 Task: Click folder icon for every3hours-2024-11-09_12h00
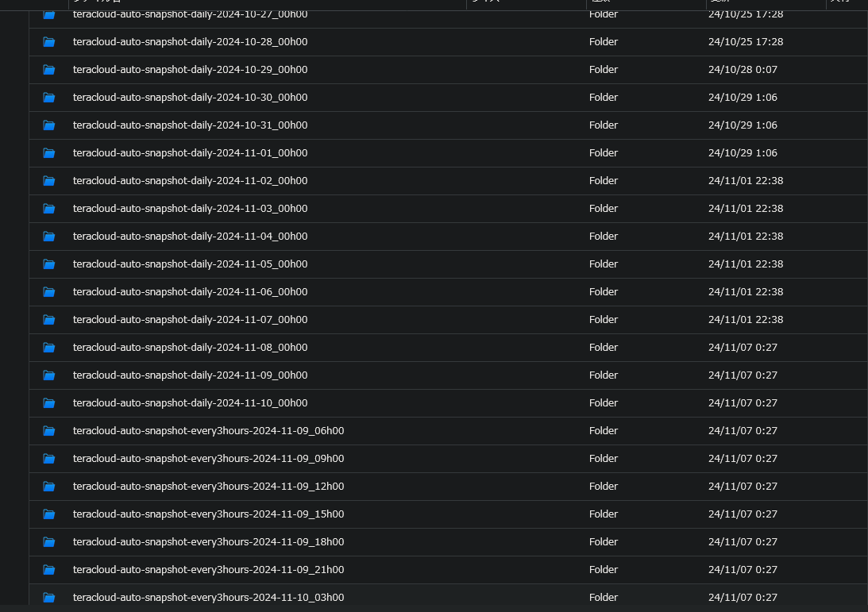pos(48,487)
